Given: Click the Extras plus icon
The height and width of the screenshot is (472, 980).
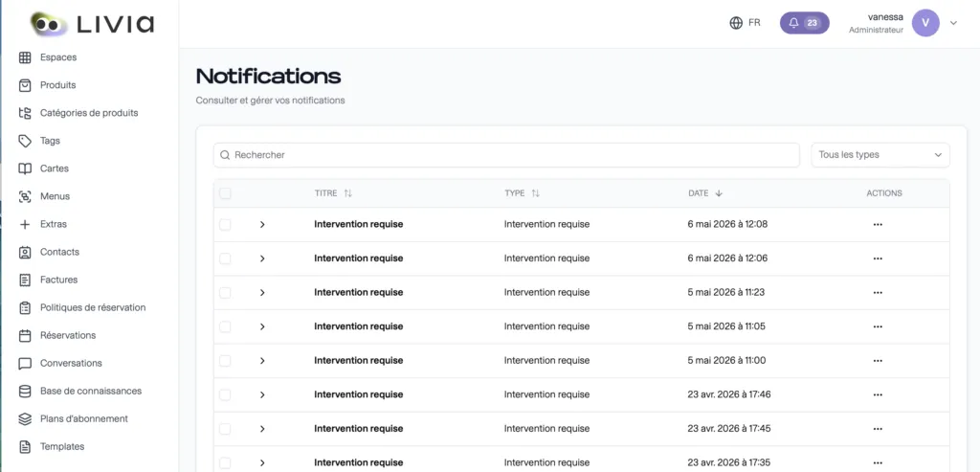Looking at the screenshot, I should coord(25,224).
